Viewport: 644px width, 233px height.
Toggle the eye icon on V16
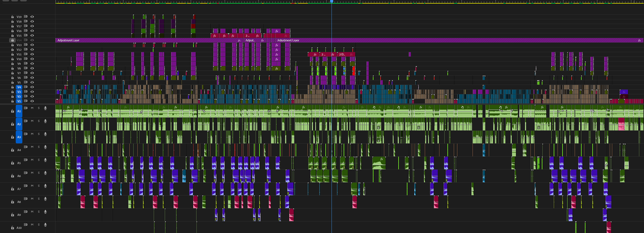click(x=32, y=31)
